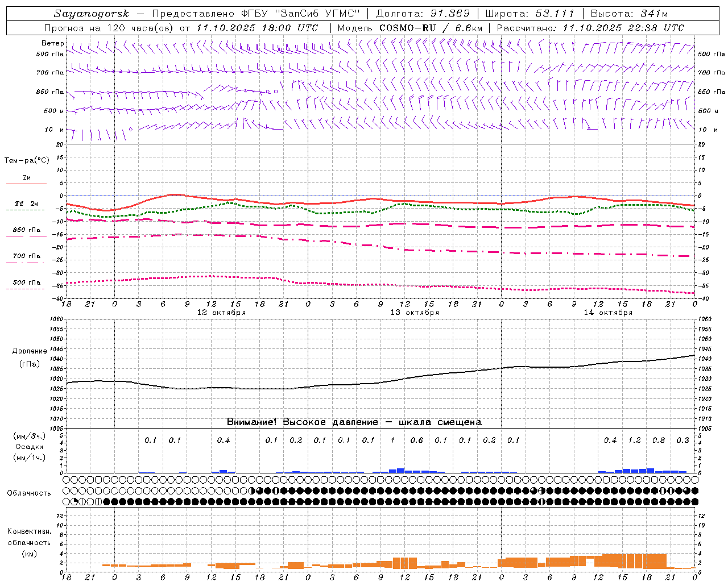This screenshot has width=728, height=582.
Task: Click the 'Облачность' cloudiness label
Action: point(29,493)
